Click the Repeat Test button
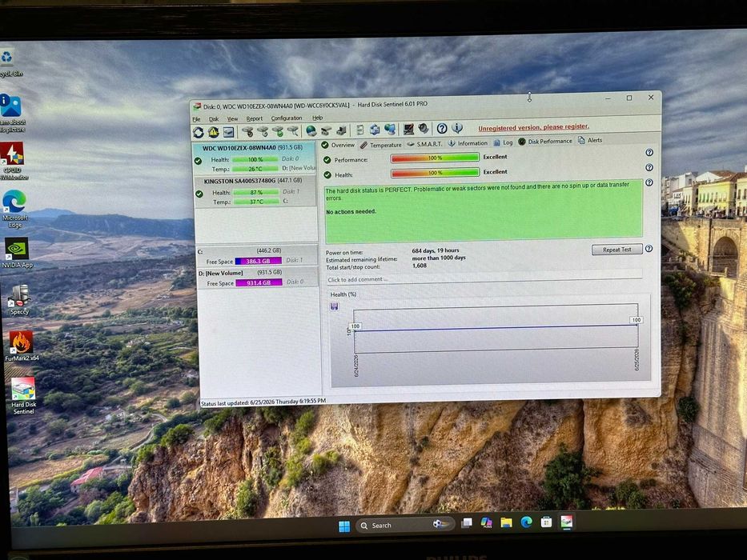This screenshot has height=560, width=747. coord(616,250)
